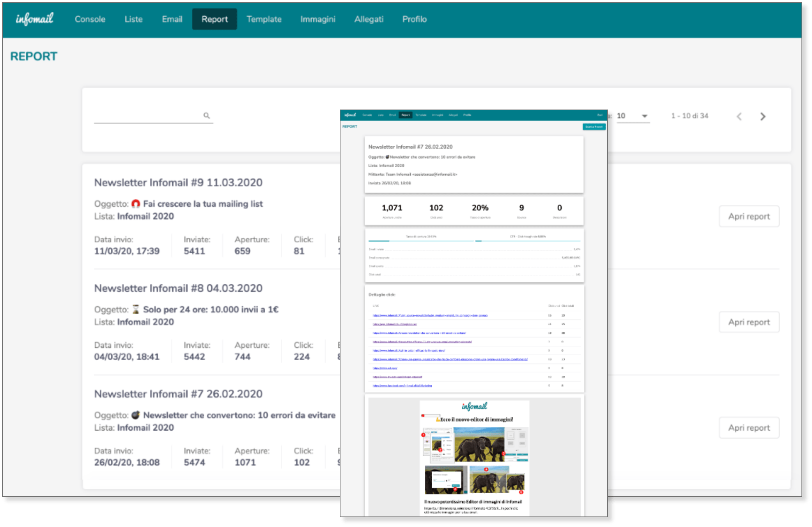The image size is (812, 527).
Task: Click Click value 102 in list row
Action: tap(301, 462)
